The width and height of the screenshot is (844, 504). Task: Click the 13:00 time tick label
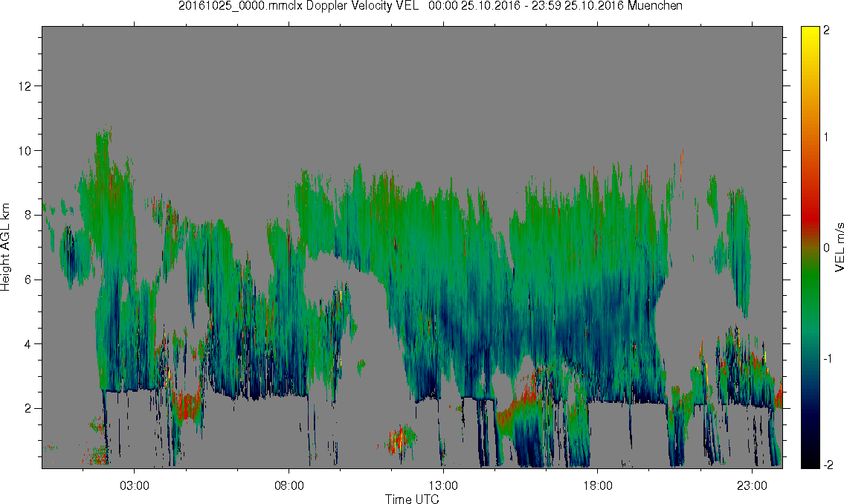click(x=443, y=485)
